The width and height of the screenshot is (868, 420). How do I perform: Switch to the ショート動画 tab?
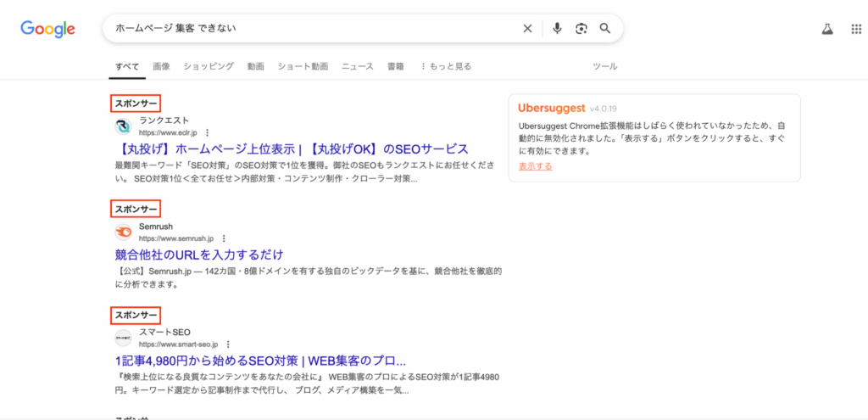[x=303, y=66]
